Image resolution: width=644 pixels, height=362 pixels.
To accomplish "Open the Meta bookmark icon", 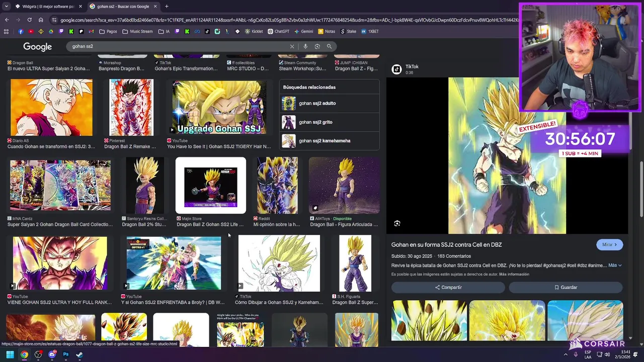I will (197, 31).
